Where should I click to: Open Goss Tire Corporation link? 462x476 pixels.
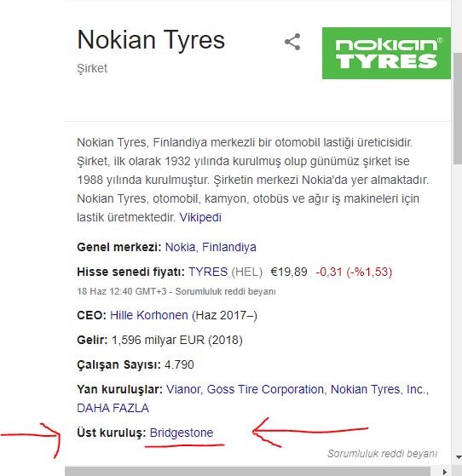(x=265, y=389)
